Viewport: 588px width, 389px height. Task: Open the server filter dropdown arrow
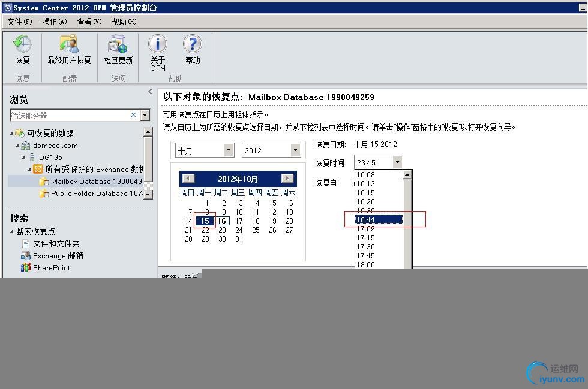[x=145, y=115]
